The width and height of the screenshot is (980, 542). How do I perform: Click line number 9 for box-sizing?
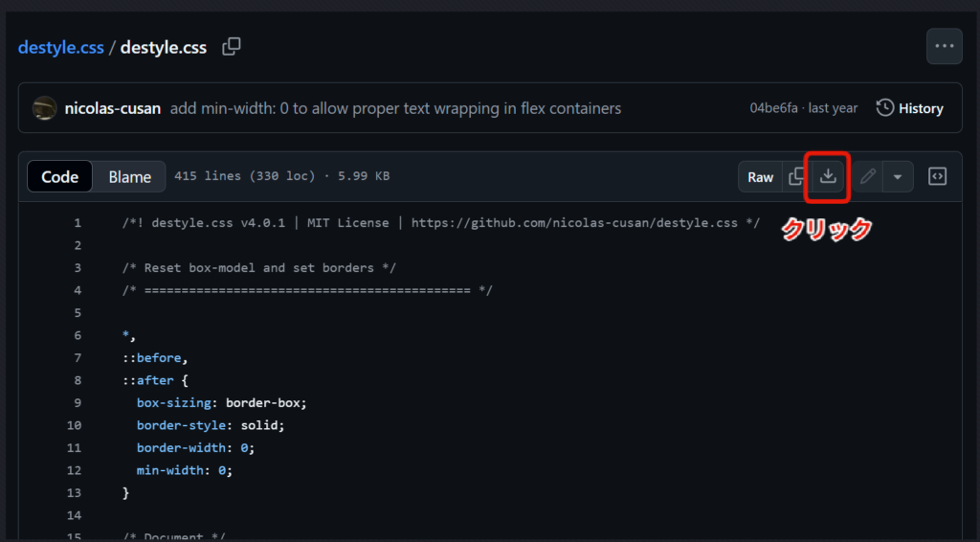click(78, 402)
